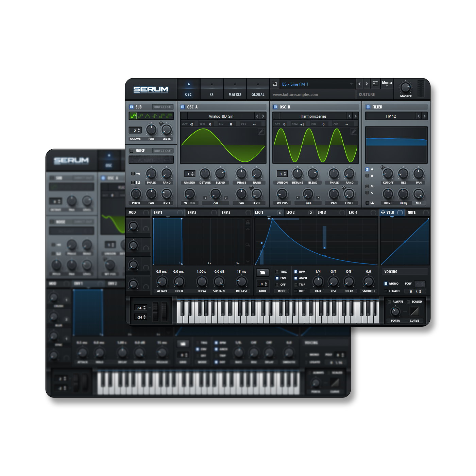The height and width of the screenshot is (476, 476).
Task: Click the envelope lock icon
Action: 248,222
